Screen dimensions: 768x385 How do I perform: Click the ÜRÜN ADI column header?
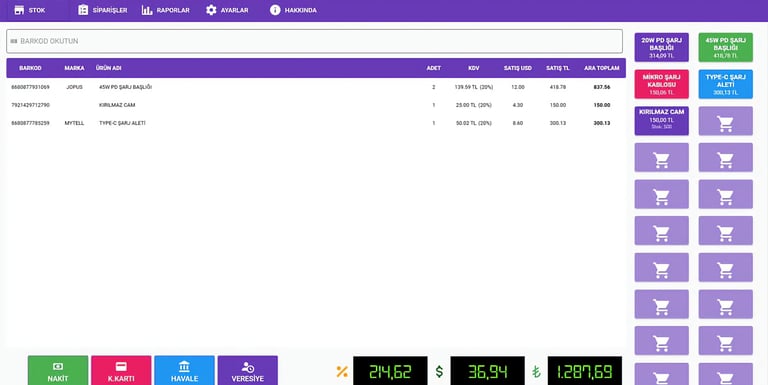(109, 68)
